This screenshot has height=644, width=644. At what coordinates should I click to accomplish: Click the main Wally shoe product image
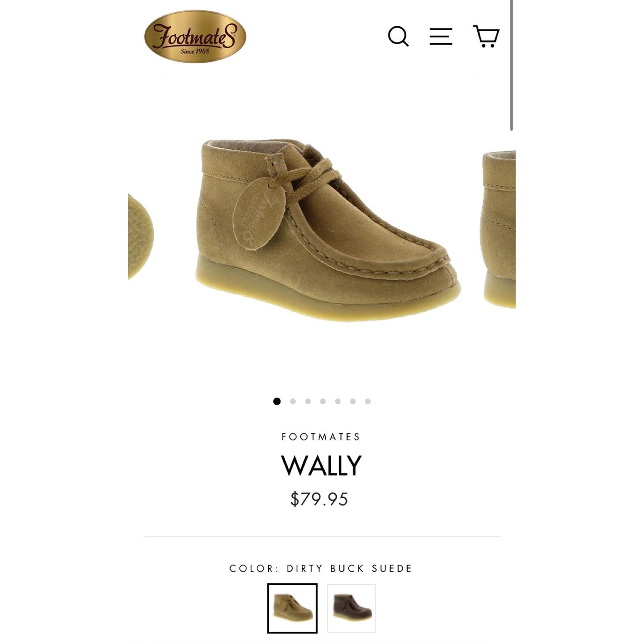(328, 229)
